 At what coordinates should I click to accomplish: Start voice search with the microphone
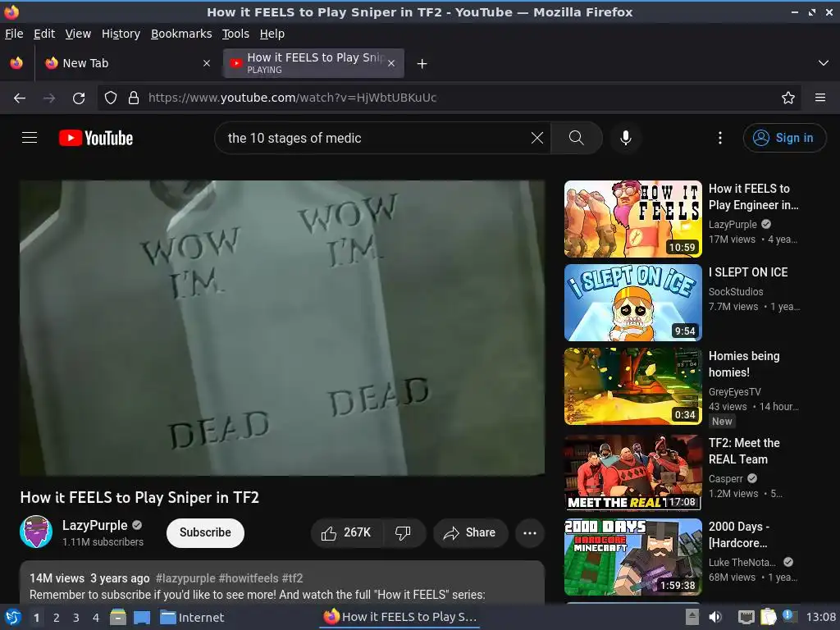625,138
